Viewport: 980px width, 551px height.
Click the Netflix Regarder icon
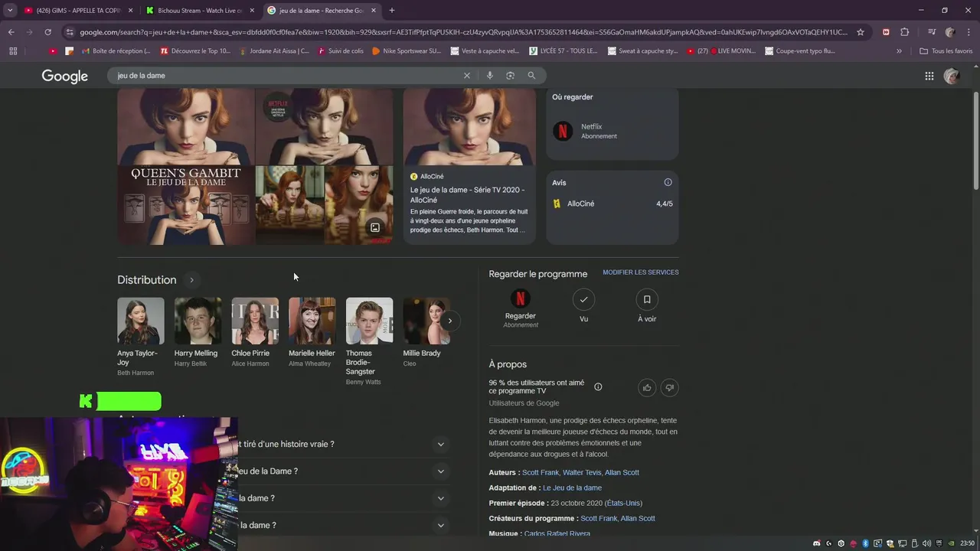pyautogui.click(x=520, y=298)
